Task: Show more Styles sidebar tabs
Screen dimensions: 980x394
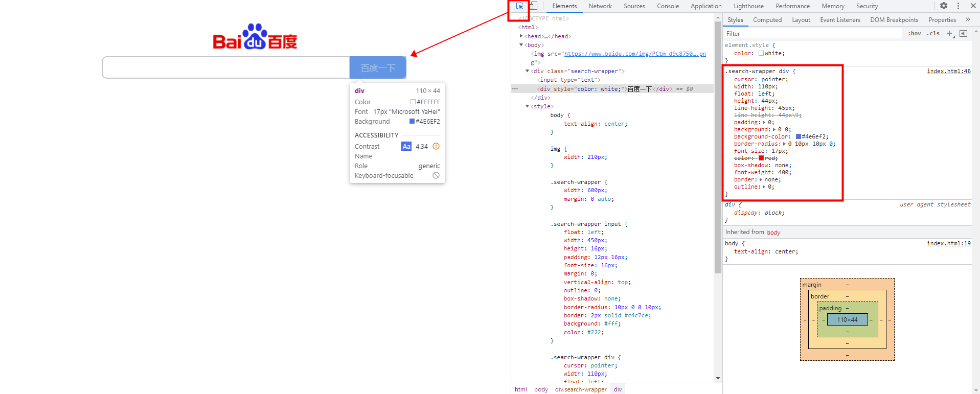Action: pos(968,20)
